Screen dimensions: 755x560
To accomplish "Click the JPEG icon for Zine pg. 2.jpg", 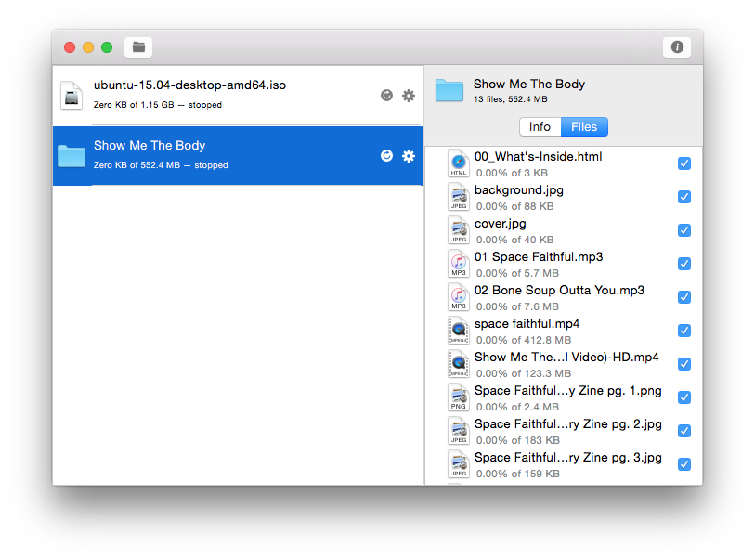I will tap(459, 431).
